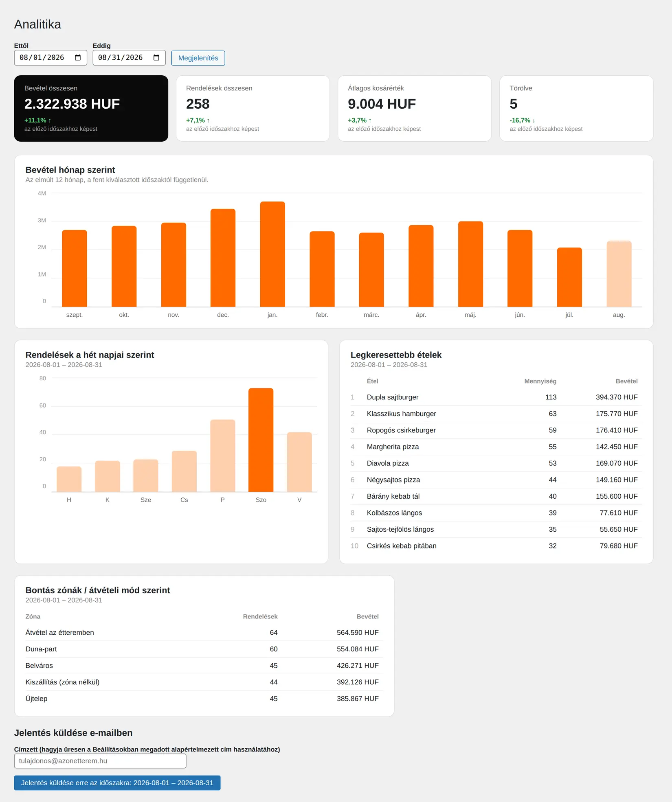
Task: Open the Eddig date calendar picker icon
Action: pyautogui.click(x=156, y=58)
